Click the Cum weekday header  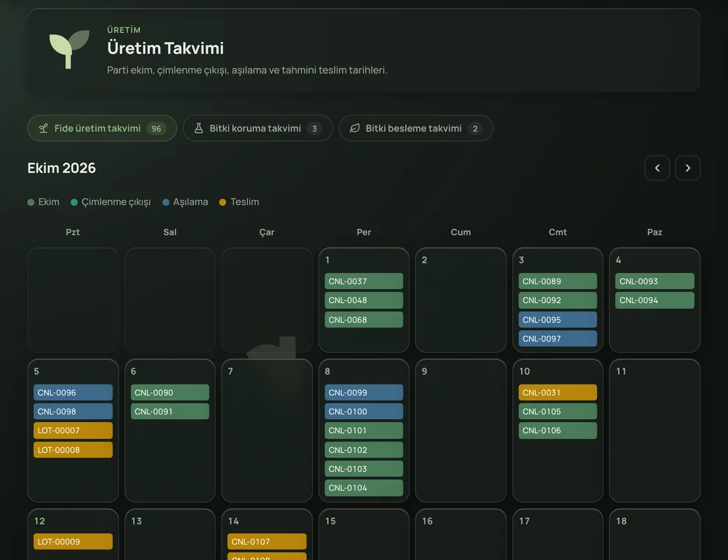pos(461,232)
